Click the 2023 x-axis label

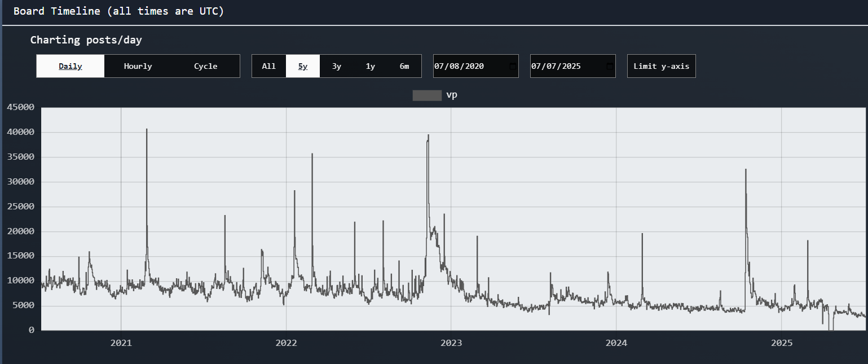tap(451, 343)
